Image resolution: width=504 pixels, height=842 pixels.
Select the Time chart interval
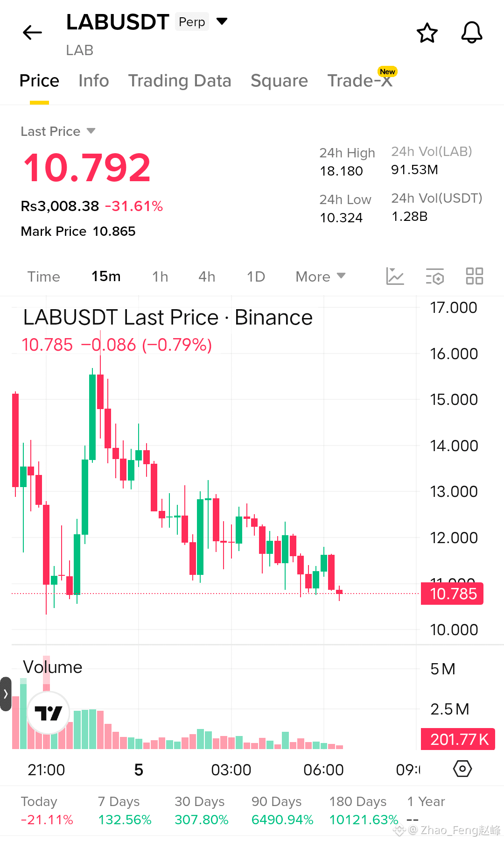point(43,276)
